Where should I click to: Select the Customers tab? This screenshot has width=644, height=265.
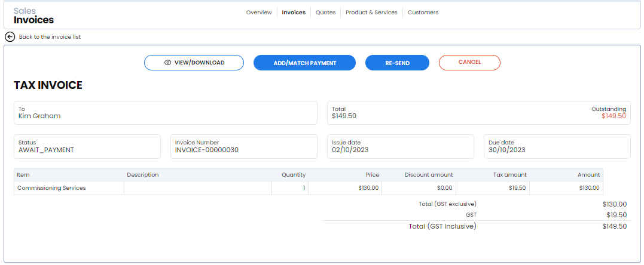point(423,13)
